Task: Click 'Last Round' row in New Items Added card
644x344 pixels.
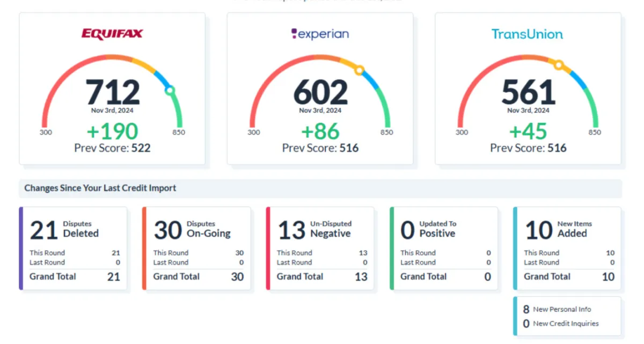Action: [569, 262]
